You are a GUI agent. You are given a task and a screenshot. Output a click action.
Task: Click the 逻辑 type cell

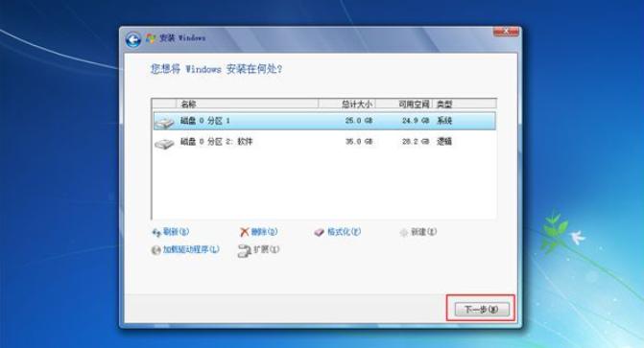pos(444,142)
